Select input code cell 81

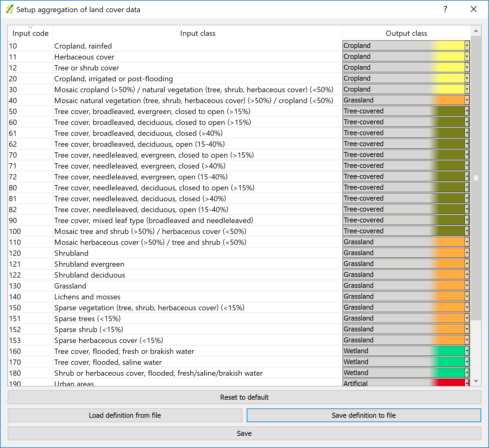coord(31,198)
